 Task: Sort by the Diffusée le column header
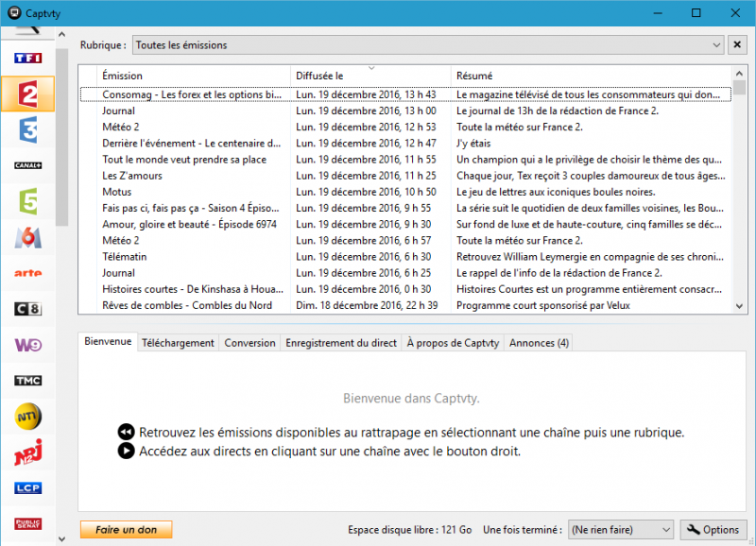point(370,76)
